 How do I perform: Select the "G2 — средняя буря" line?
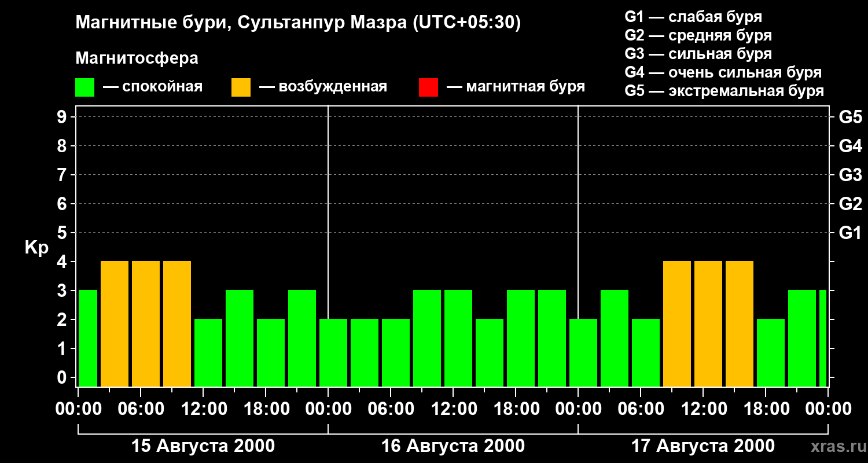tap(698, 35)
